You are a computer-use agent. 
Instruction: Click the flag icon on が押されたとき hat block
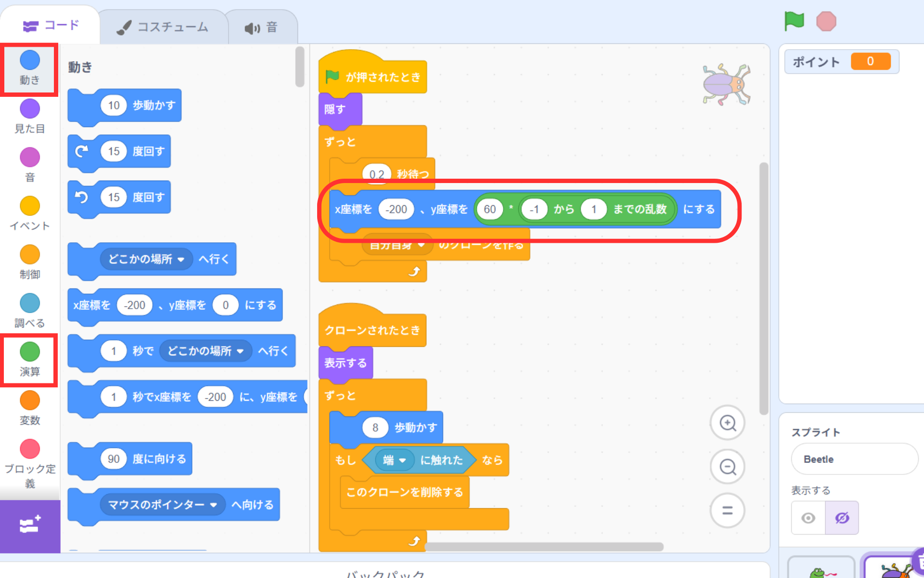point(333,77)
